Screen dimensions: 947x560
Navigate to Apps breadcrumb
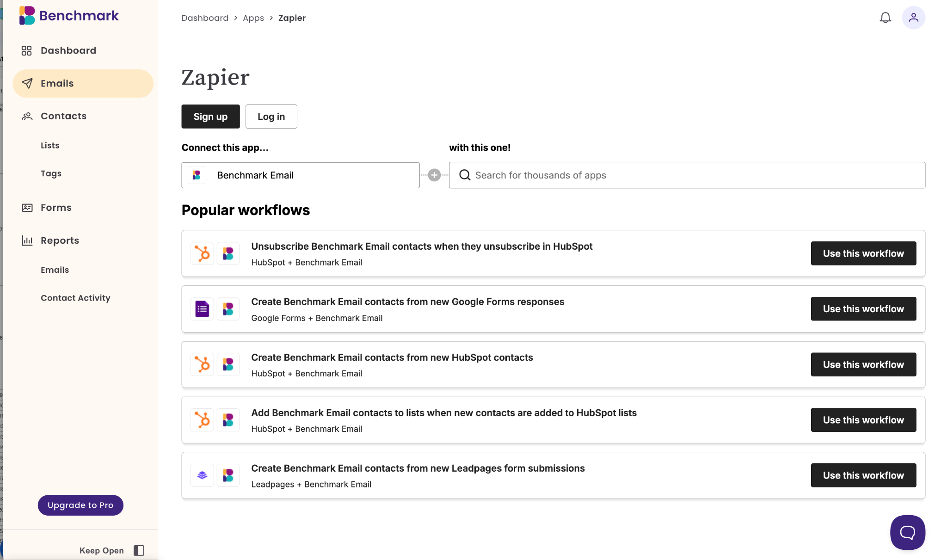(253, 18)
